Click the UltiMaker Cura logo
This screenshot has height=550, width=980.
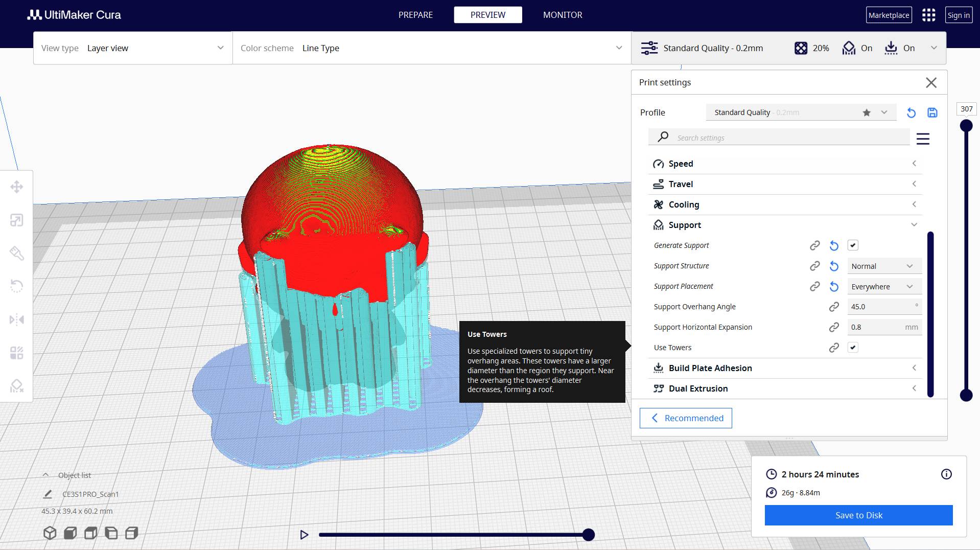[x=74, y=15]
